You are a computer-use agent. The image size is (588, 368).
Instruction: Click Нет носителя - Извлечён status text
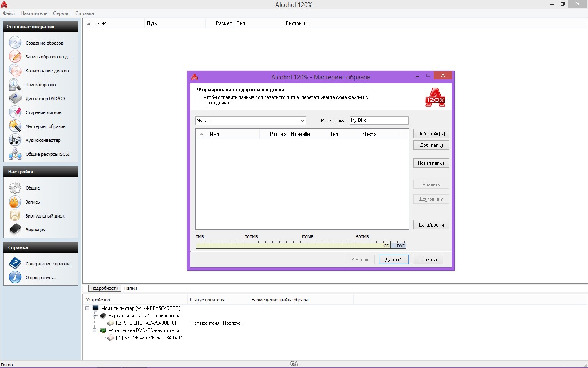pyautogui.click(x=217, y=323)
